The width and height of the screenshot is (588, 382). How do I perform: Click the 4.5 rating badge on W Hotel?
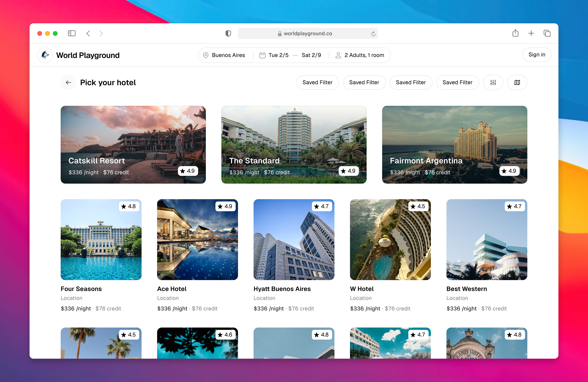point(418,206)
